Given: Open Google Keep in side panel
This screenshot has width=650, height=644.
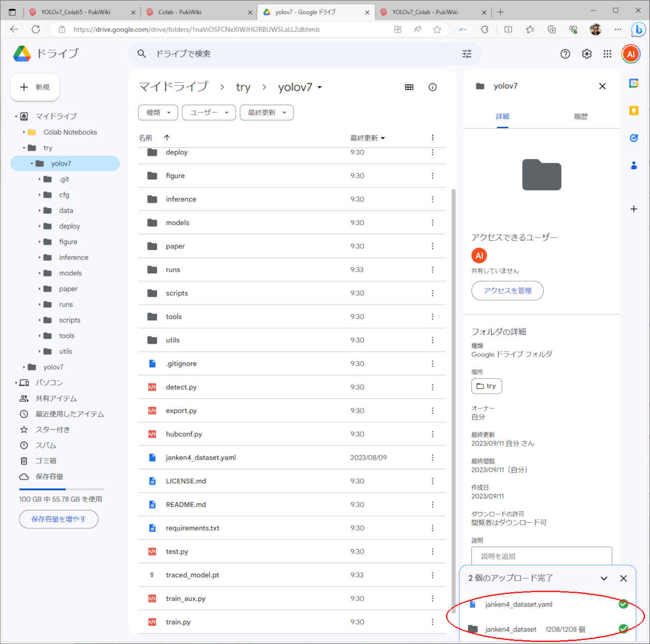Looking at the screenshot, I should point(634,111).
